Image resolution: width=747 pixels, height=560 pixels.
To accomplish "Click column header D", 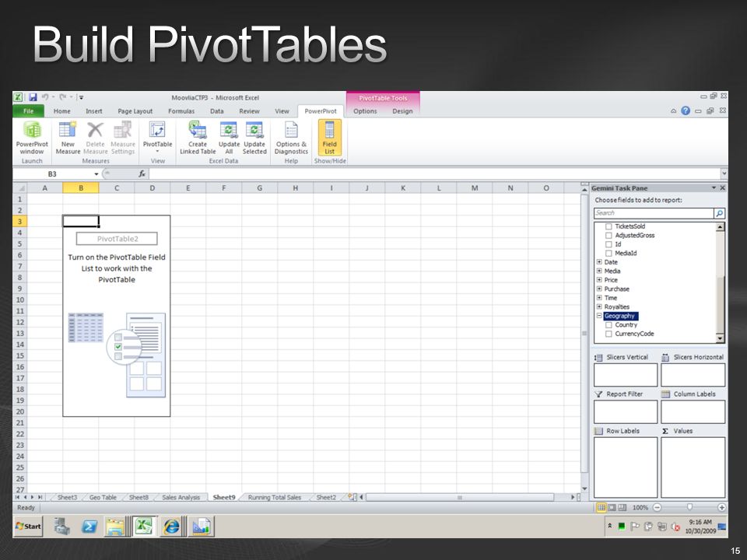I will tap(152, 188).
